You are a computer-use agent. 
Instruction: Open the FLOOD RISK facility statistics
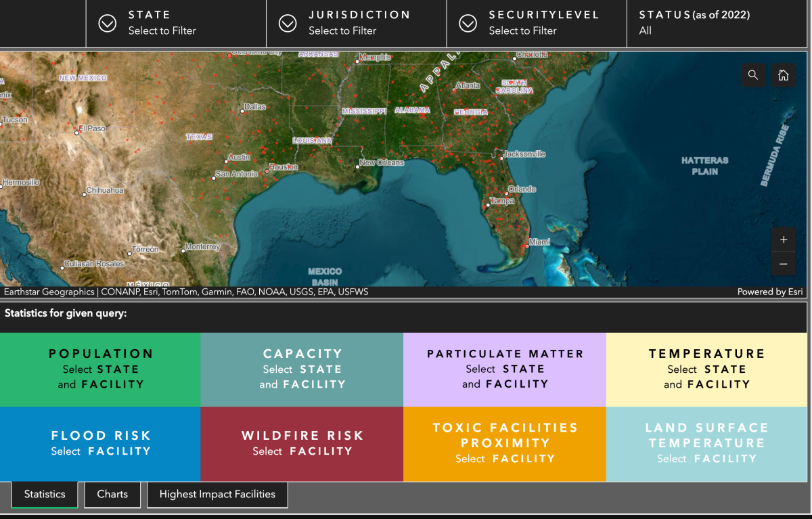tap(100, 444)
